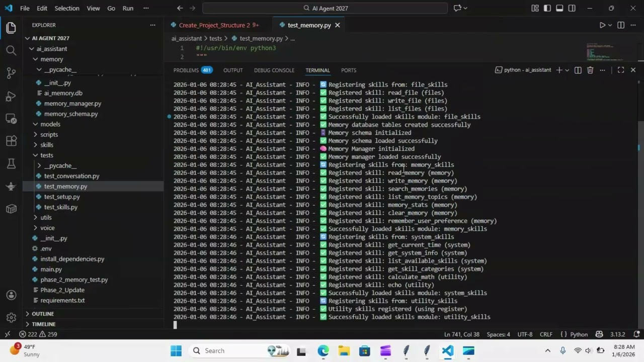Switch to the DEBUG CONSOLE tab
This screenshot has width=644, height=362.
pos(274,70)
